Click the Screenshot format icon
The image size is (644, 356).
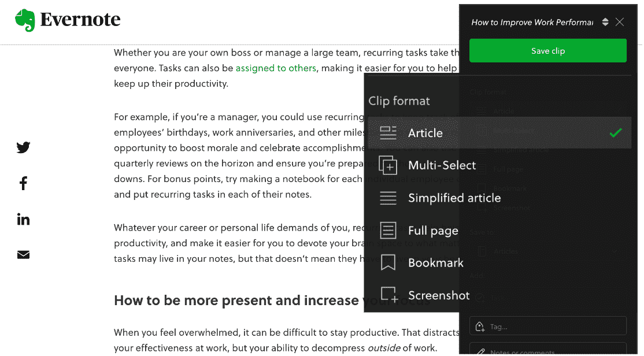tap(388, 295)
